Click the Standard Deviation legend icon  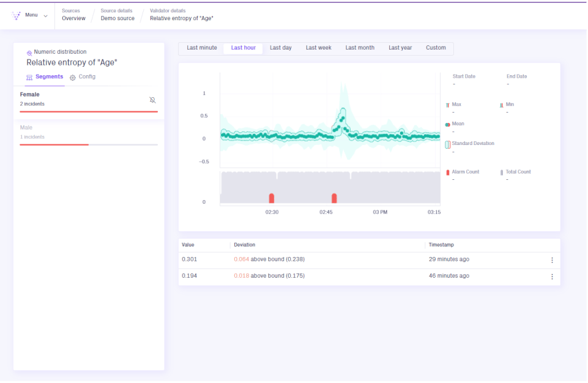447,144
